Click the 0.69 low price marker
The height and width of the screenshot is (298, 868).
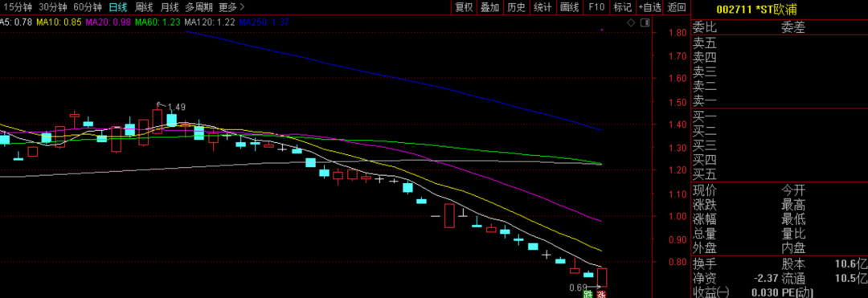coord(578,288)
